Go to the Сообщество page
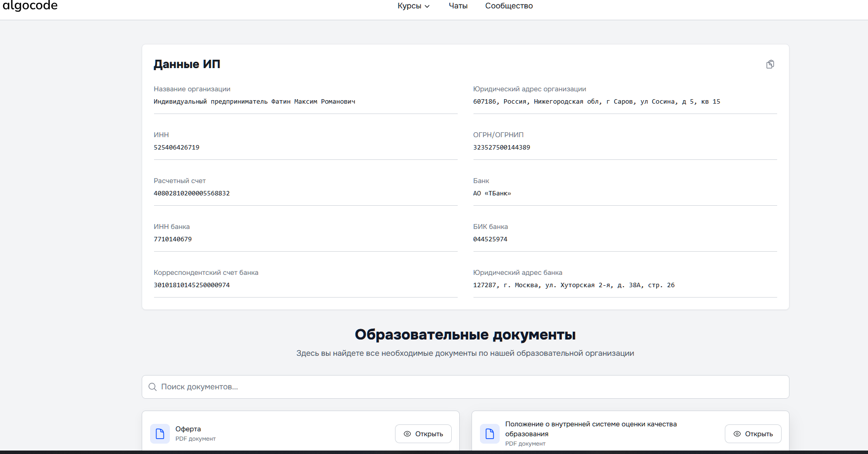This screenshot has height=454, width=868. click(509, 6)
